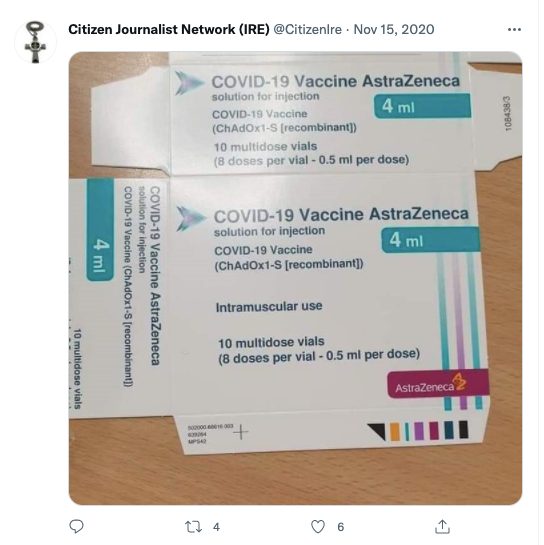Retweet using the retweet arrows icon
The image size is (544, 545).
point(193,527)
